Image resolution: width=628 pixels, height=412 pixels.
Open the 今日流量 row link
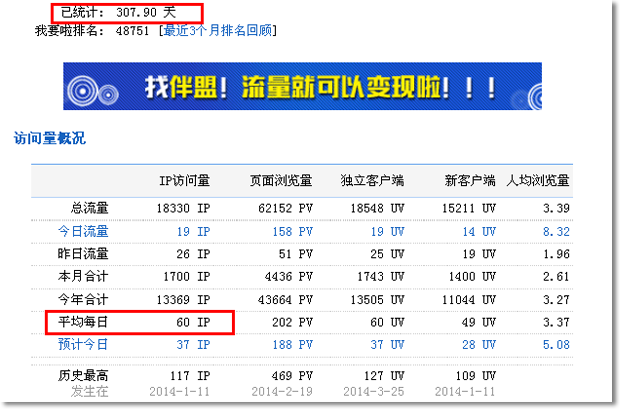(x=83, y=231)
